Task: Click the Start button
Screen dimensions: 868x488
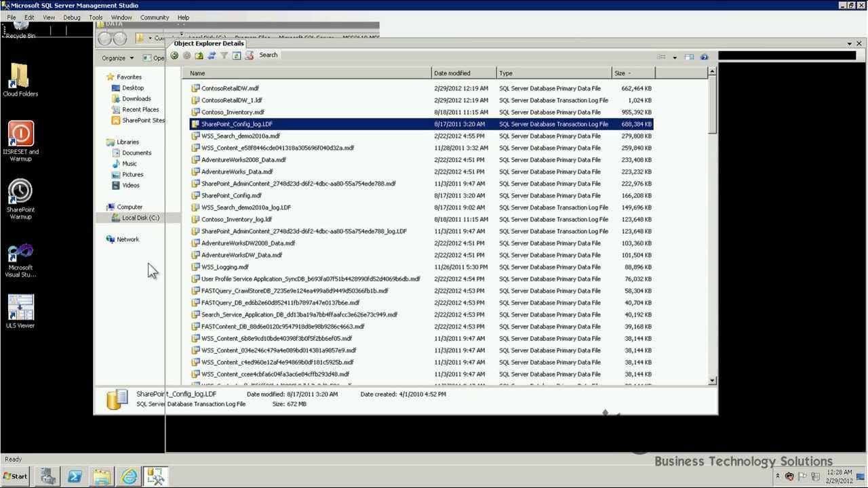Action: 15,476
